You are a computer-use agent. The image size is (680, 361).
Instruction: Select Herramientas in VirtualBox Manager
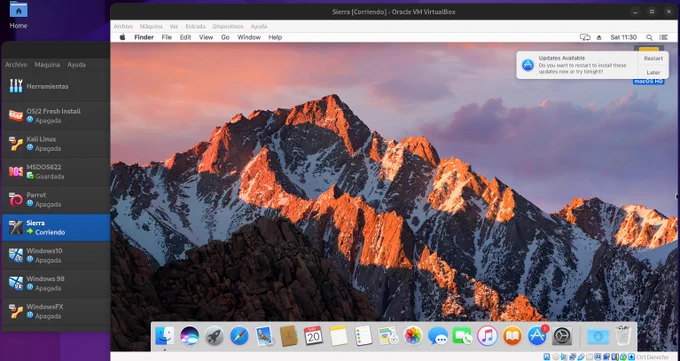tap(56, 86)
